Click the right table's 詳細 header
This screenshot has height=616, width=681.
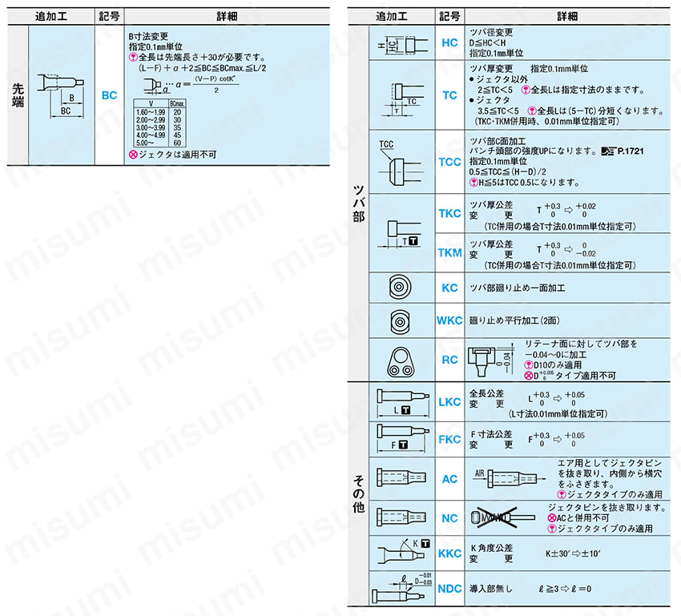tap(567, 17)
